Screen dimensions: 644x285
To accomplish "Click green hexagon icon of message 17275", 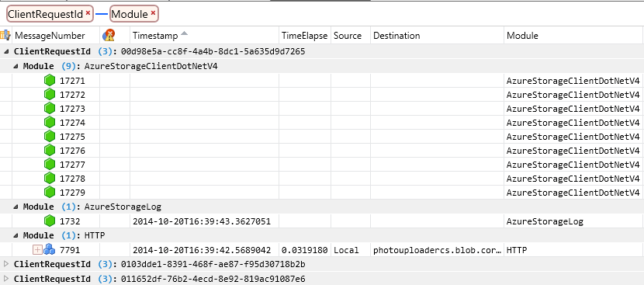I will tap(50, 137).
